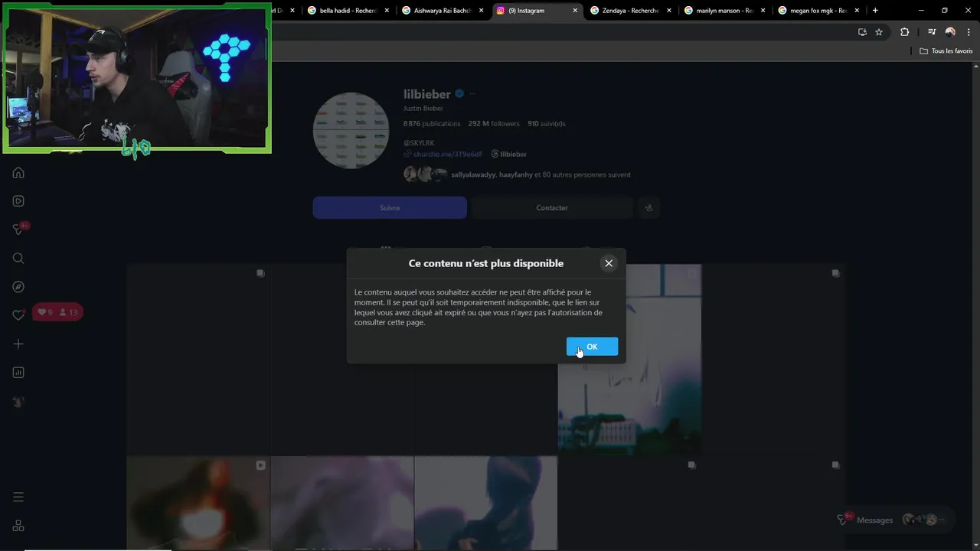Close the unavailable content dialog with X
The width and height of the screenshot is (980, 551).
pyautogui.click(x=609, y=263)
